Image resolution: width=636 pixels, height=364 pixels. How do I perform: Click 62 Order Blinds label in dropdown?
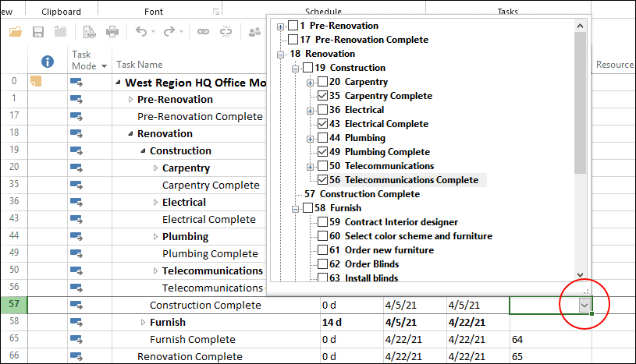click(364, 264)
